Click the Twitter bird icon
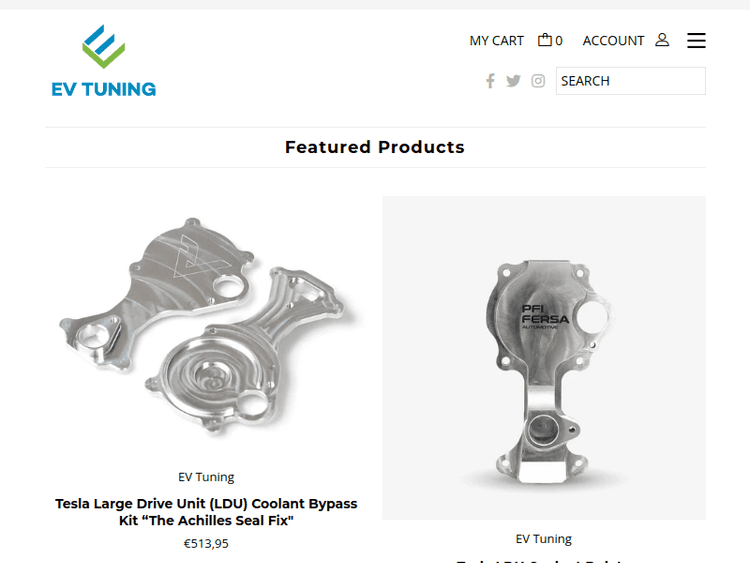 tap(513, 81)
